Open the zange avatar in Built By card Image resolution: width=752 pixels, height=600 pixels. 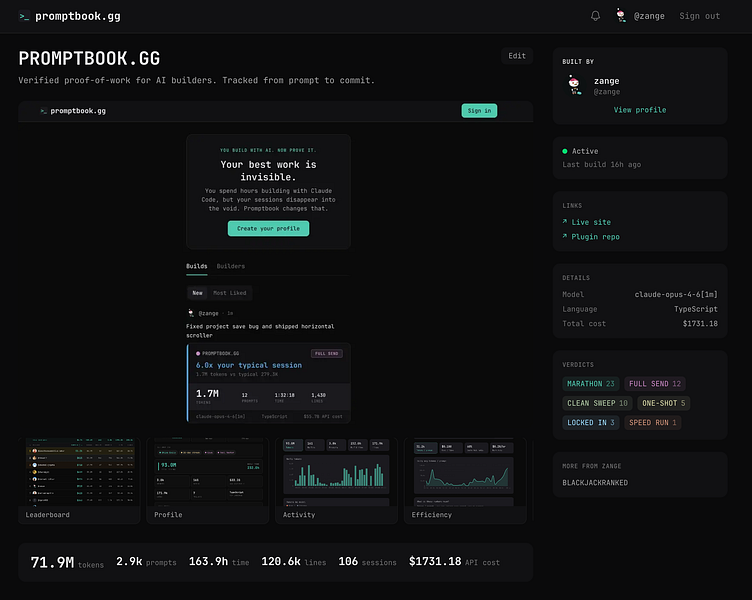(574, 85)
